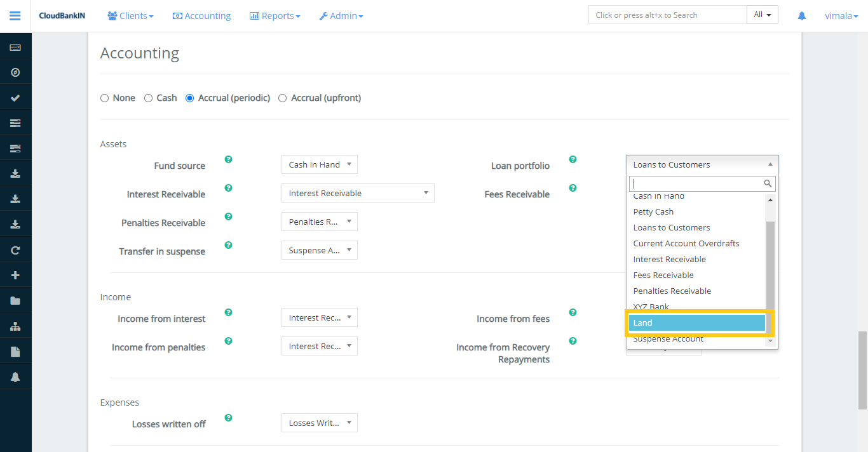Select the Cash accounting radio button
The height and width of the screenshot is (452, 868).
tap(147, 98)
